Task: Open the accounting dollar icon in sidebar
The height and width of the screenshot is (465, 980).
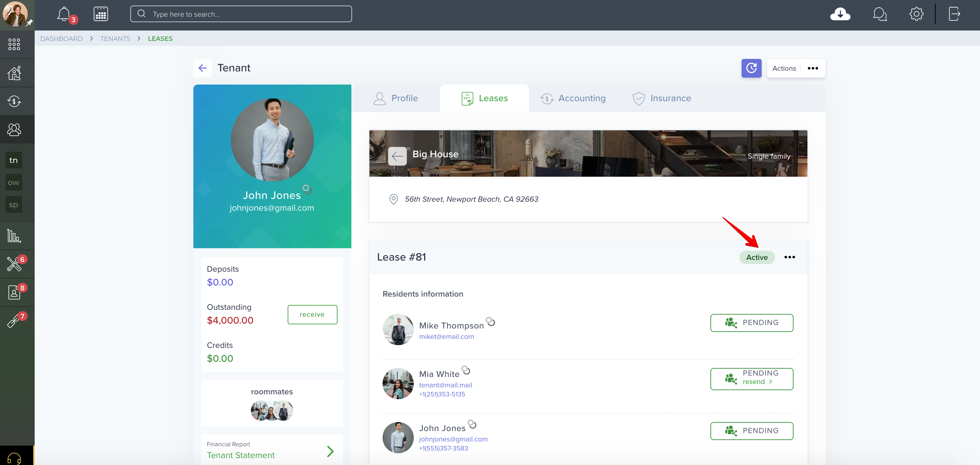Action: pos(14,101)
